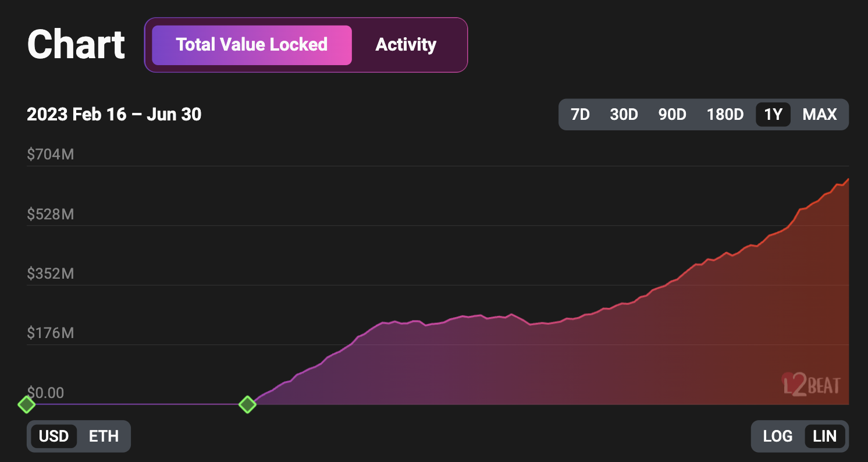This screenshot has width=868, height=462.
Task: Expand chart to MAX range
Action: point(819,115)
